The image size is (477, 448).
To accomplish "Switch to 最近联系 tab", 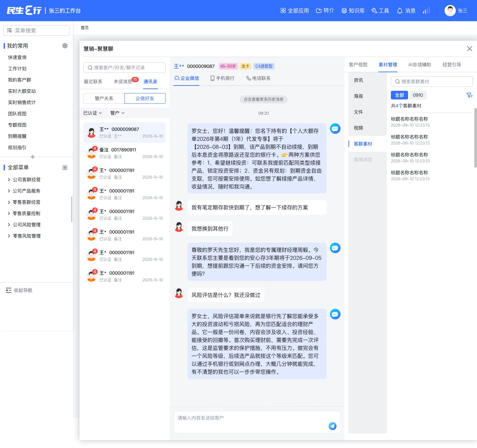I will coord(93,82).
